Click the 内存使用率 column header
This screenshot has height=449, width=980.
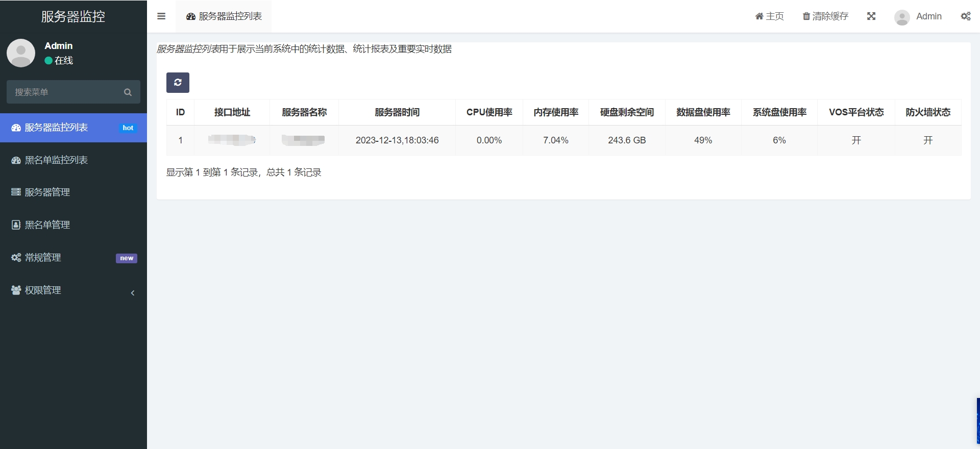tap(556, 112)
